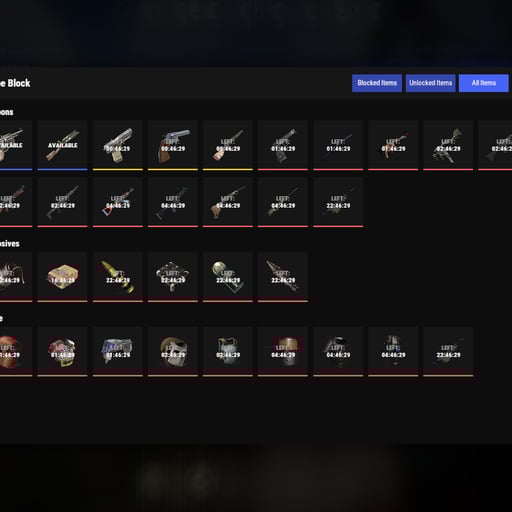Select the silver semi-automatic pistol tile
Image resolution: width=512 pixels, height=512 pixels.
pos(118,145)
